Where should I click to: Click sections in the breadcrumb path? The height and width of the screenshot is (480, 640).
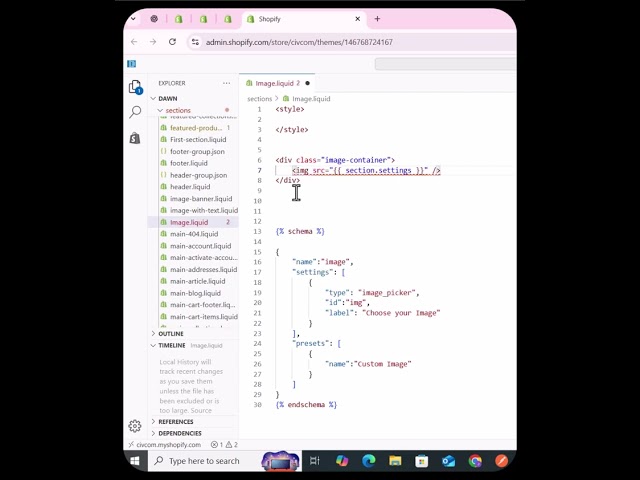pyautogui.click(x=259, y=99)
